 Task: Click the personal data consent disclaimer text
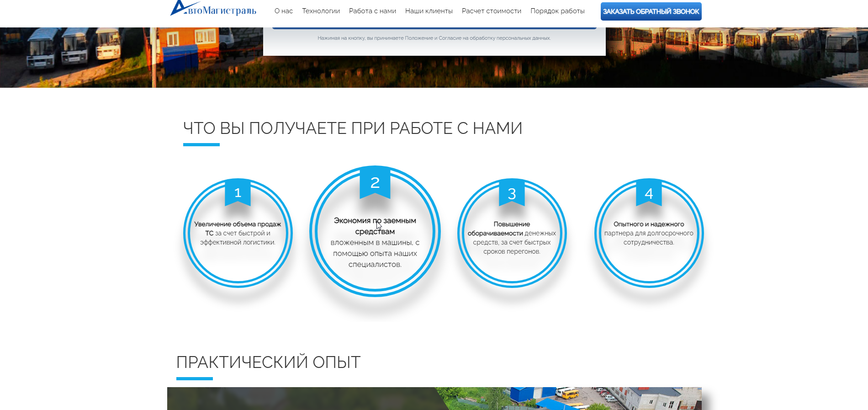tap(434, 38)
